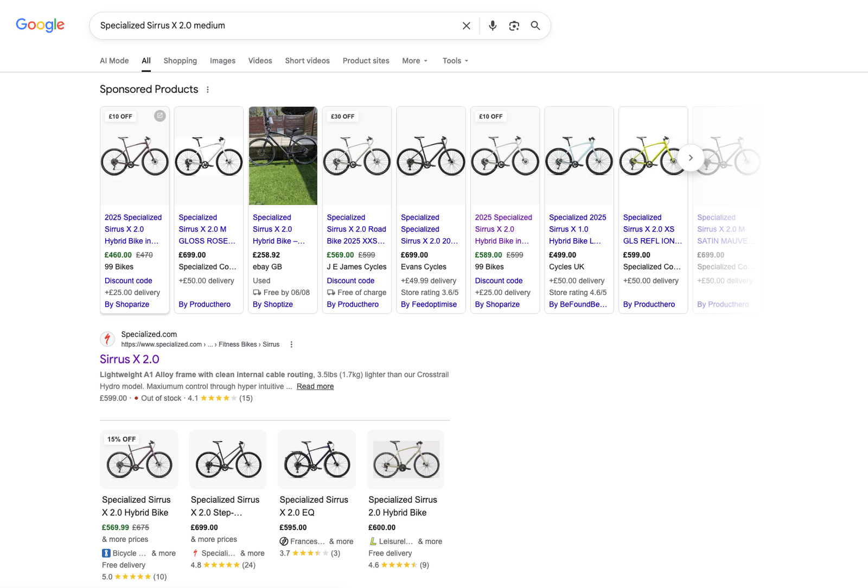Open Evans Cycles Specialized Sirrus X 2.0 listing title

(429, 229)
